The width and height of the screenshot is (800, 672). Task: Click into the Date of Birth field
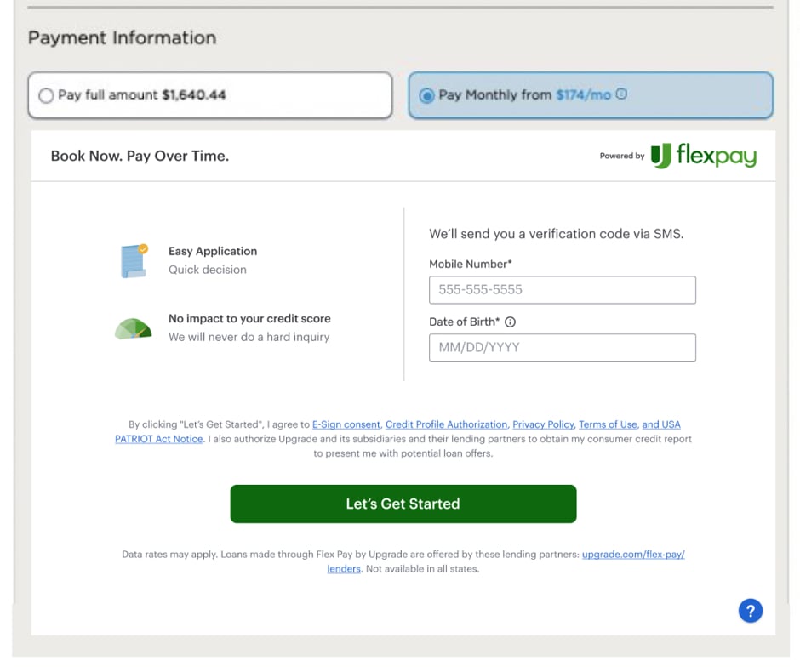[x=562, y=347]
